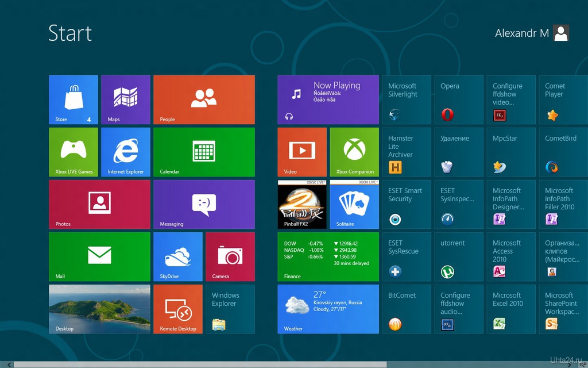Launch the BitComet tile
The image size is (588, 368).
click(x=407, y=309)
